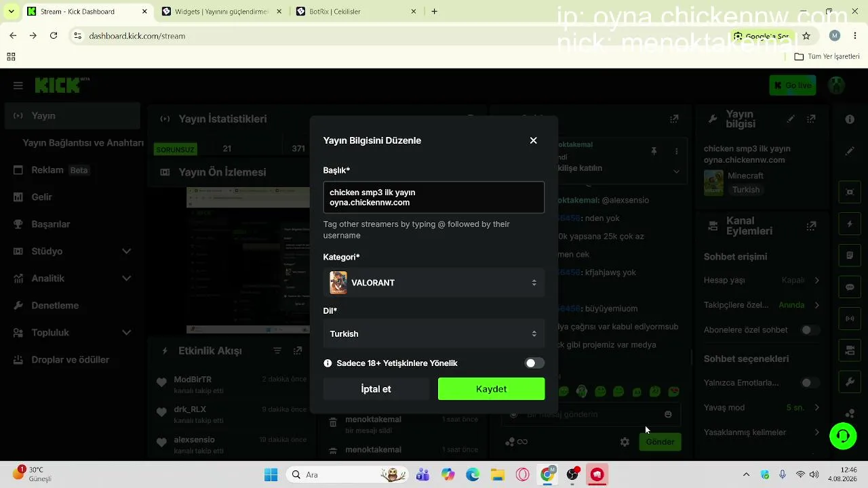868x488 pixels.
Task: Toggle Sadece 18+ Yetişkinlere Yönelik switch
Action: click(534, 363)
